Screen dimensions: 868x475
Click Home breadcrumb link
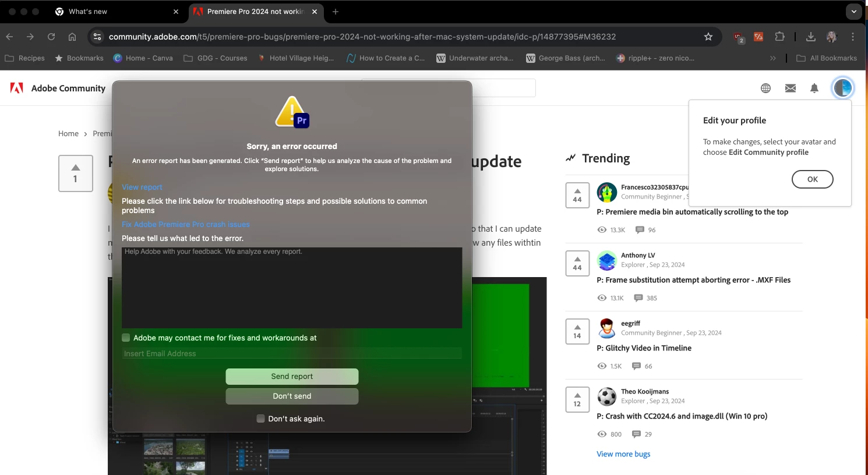coord(68,133)
